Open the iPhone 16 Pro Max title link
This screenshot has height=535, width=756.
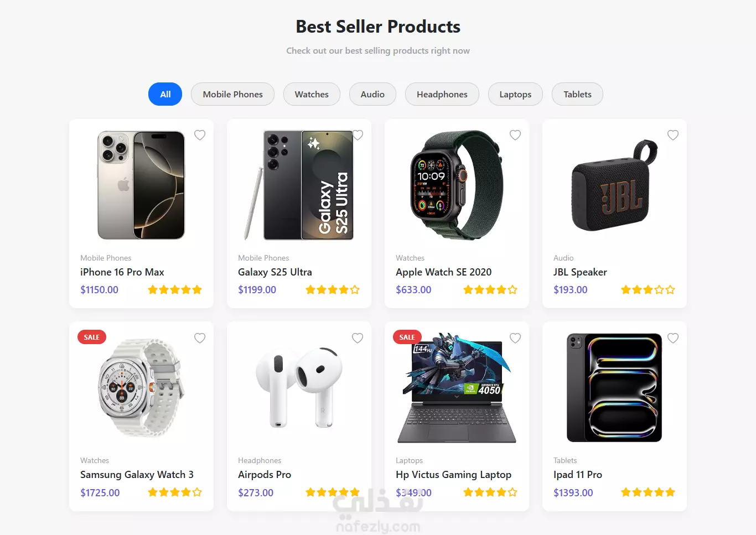point(122,272)
